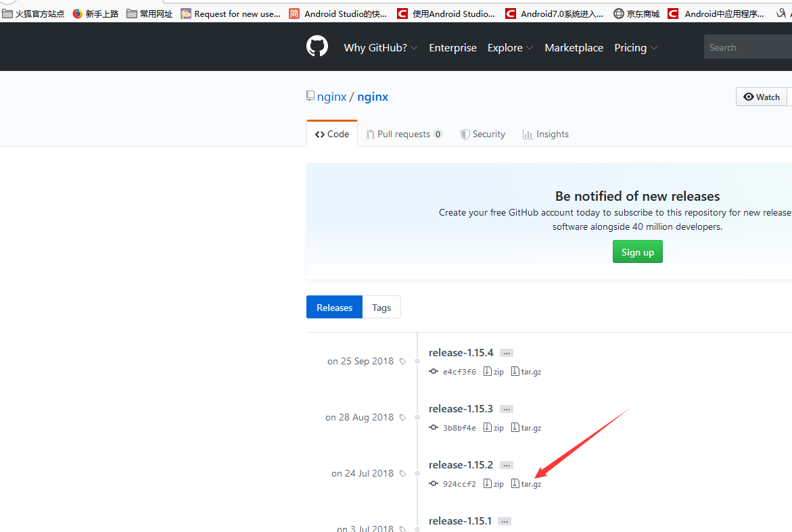Open release-1.15.2 title link
Viewport: 792px width, 532px height.
[x=461, y=464]
